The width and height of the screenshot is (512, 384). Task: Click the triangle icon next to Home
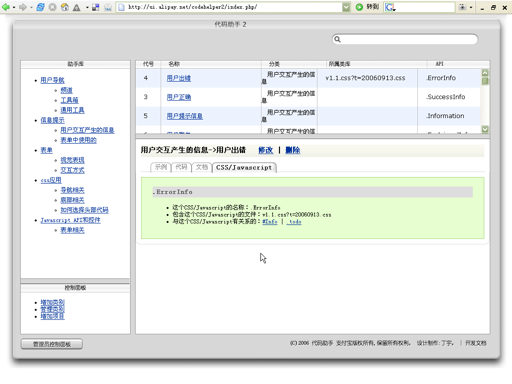click(x=77, y=7)
